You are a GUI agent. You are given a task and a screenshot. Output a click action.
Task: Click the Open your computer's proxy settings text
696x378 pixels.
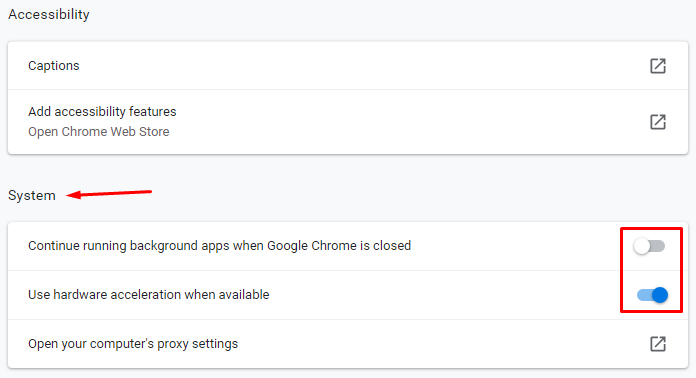[x=133, y=344]
